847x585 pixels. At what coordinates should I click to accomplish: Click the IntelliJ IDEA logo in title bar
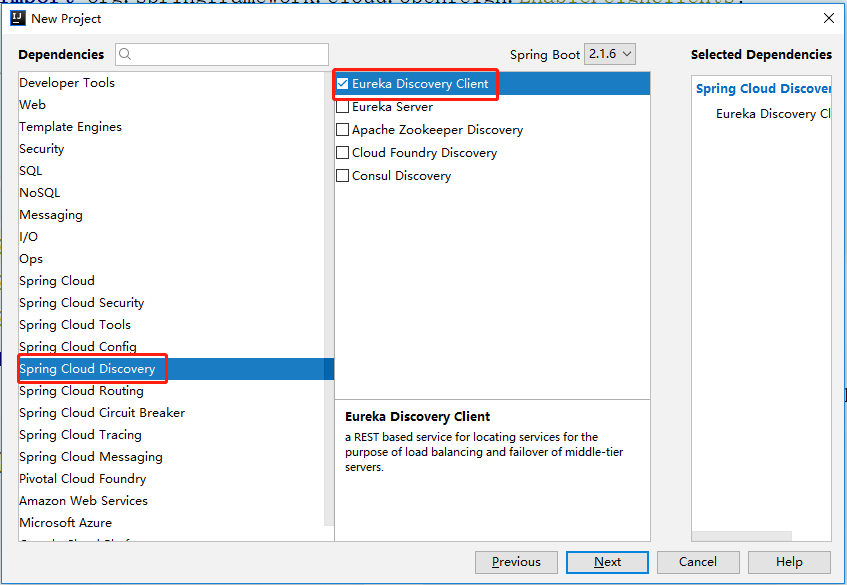pos(18,18)
